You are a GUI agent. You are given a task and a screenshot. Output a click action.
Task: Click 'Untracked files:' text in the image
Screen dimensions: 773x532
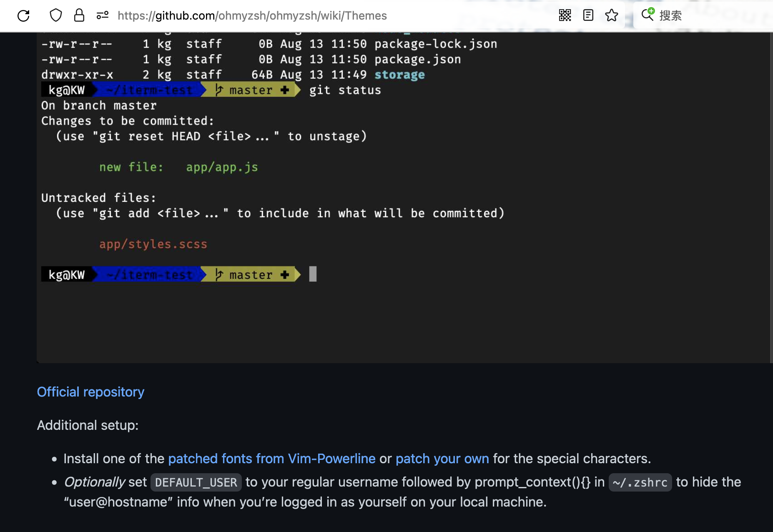click(98, 198)
